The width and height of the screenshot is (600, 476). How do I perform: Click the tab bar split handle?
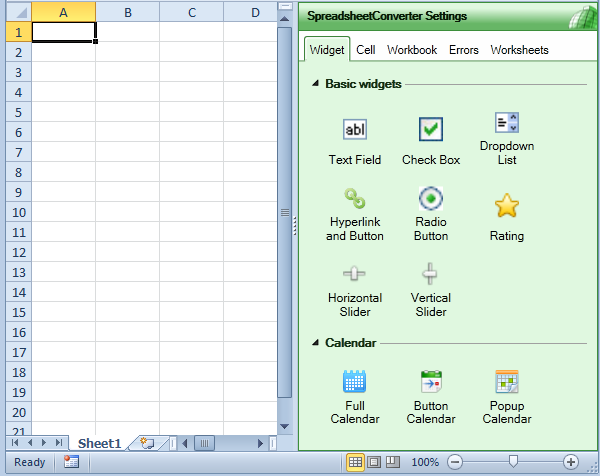click(x=172, y=443)
